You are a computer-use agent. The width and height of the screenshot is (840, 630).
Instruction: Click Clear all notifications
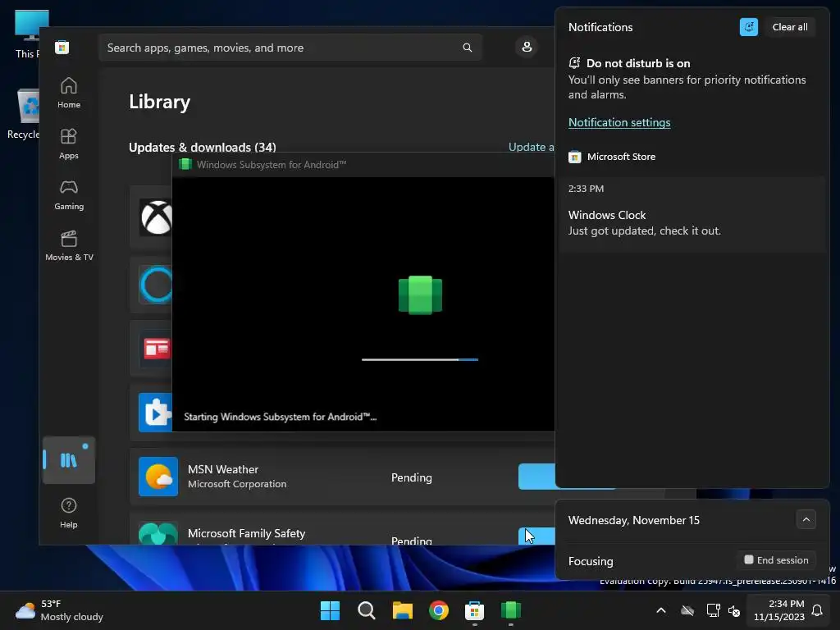(x=790, y=27)
